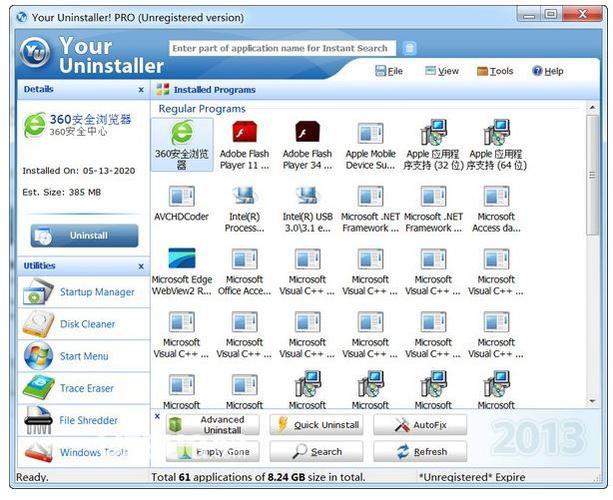Click Quick Uninstall button
This screenshot has height=500, width=613.
pos(316,425)
